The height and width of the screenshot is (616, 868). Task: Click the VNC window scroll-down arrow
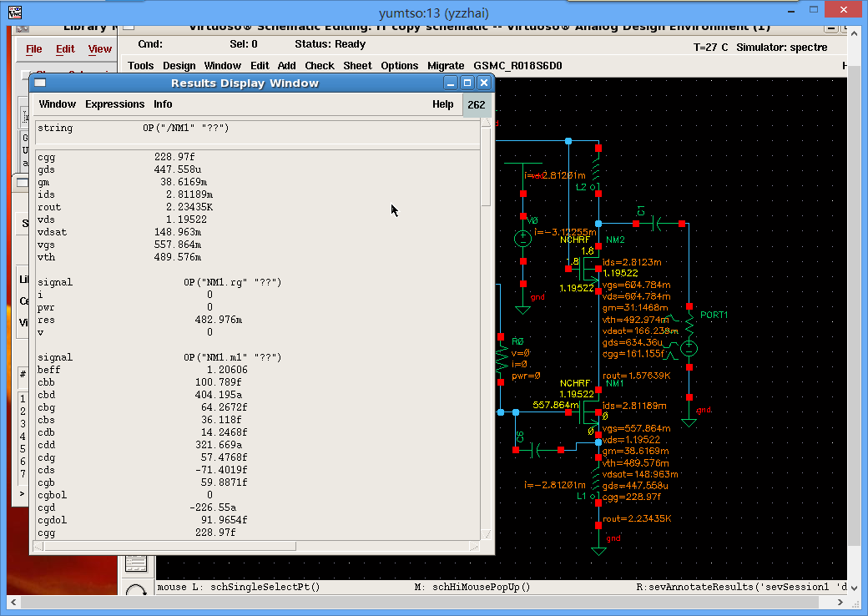point(854,588)
